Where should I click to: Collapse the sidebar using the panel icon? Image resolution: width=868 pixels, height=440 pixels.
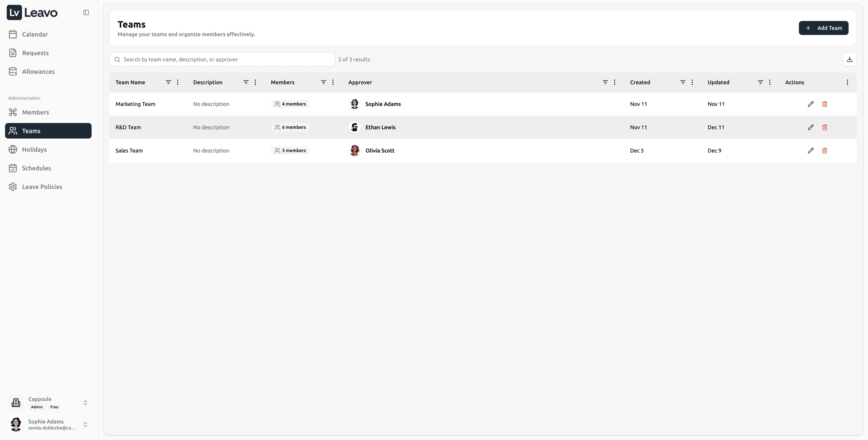click(86, 12)
